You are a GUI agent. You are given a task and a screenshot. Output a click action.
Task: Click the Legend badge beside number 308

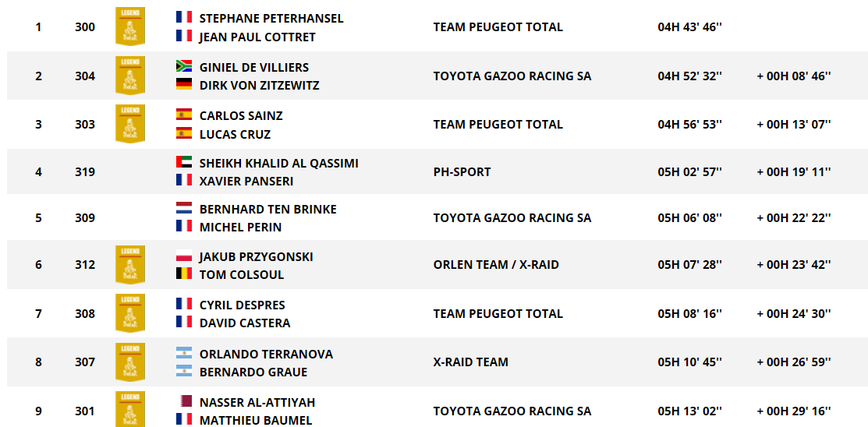pos(130,313)
